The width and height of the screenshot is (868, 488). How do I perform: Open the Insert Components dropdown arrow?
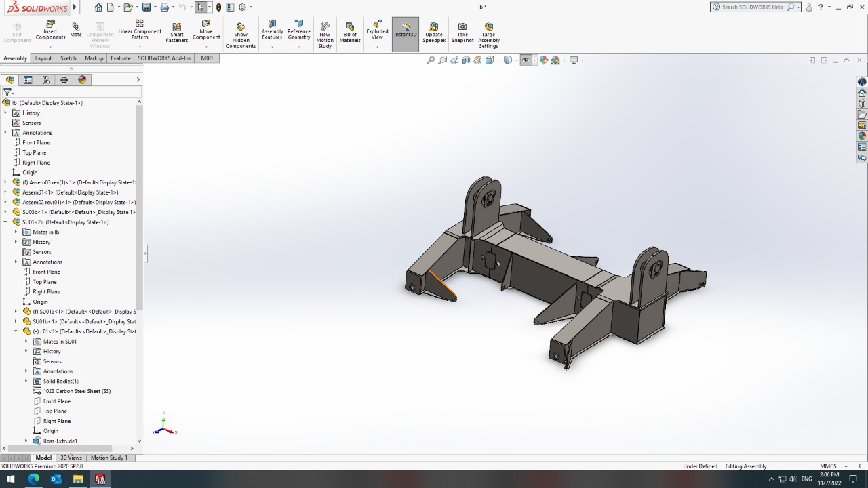[x=50, y=47]
